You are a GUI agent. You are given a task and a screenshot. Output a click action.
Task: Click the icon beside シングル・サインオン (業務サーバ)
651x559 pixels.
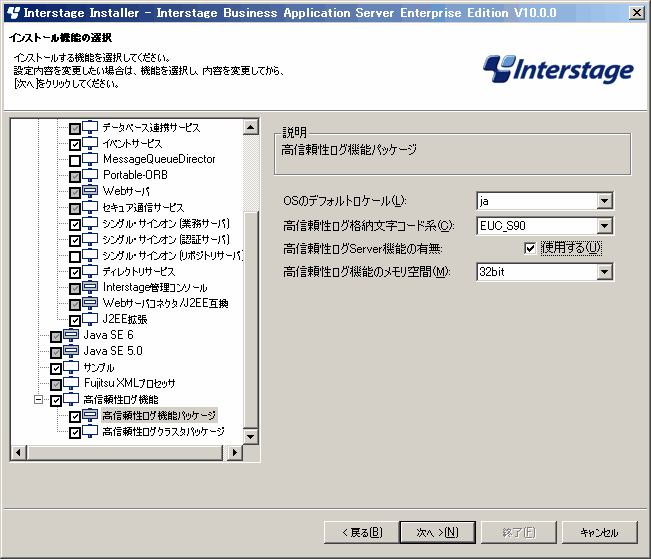[90, 223]
